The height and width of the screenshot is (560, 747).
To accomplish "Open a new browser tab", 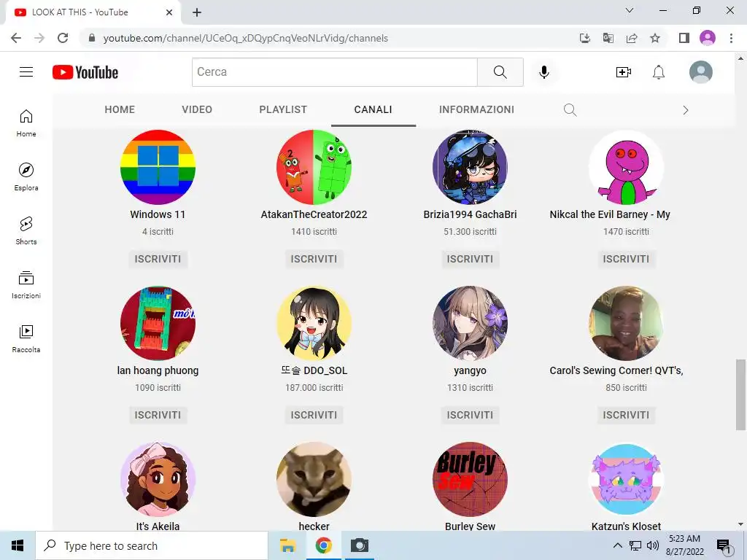I will (197, 12).
